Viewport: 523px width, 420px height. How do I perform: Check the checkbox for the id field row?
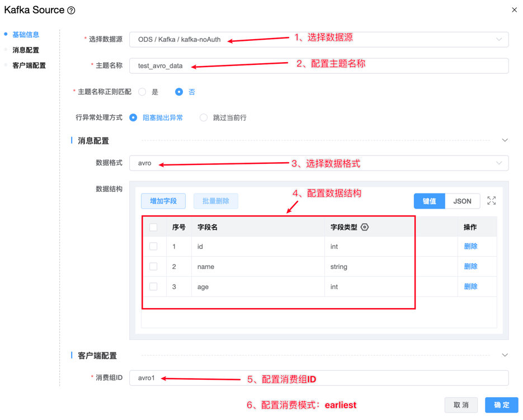click(153, 247)
